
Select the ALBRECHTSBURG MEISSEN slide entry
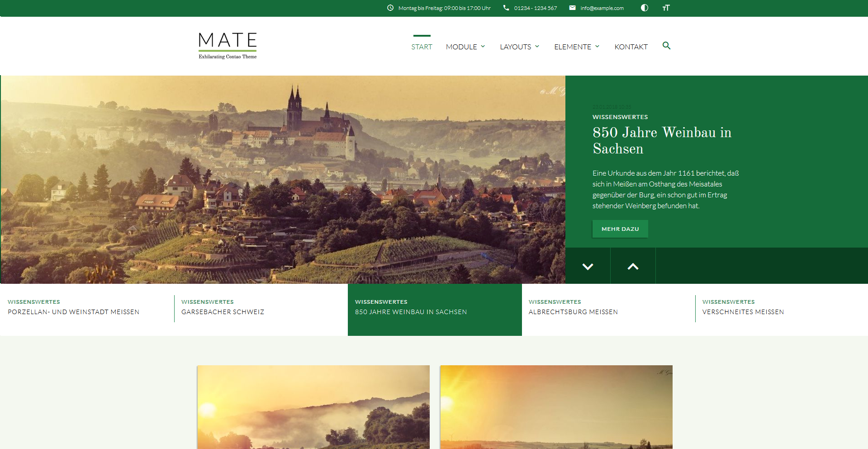(573, 311)
